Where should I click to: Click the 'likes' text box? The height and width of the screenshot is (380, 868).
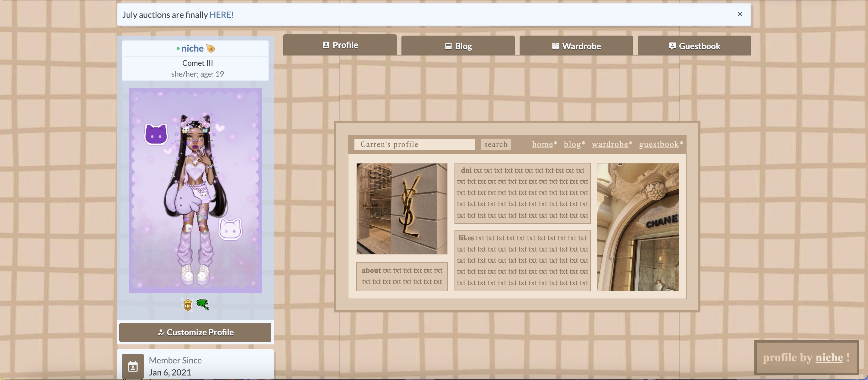(x=522, y=261)
